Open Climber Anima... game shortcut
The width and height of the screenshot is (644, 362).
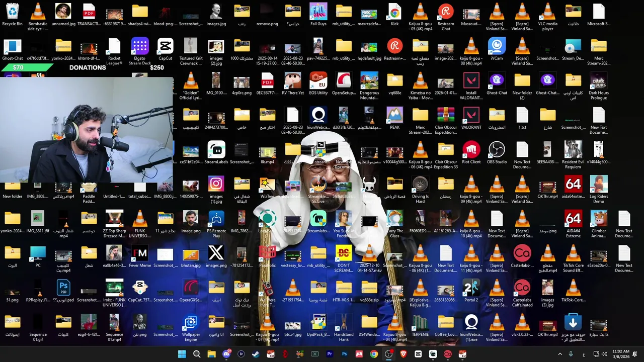tap(598, 225)
